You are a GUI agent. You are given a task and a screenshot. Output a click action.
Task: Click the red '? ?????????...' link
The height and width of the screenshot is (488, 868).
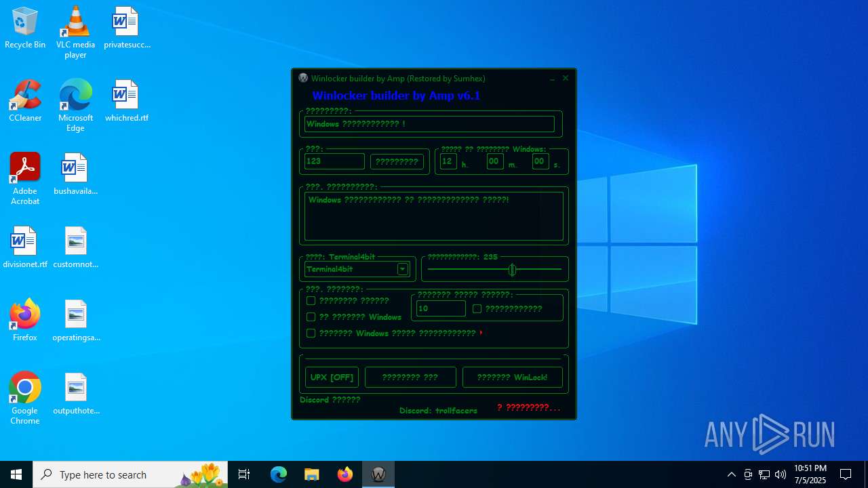click(x=528, y=407)
